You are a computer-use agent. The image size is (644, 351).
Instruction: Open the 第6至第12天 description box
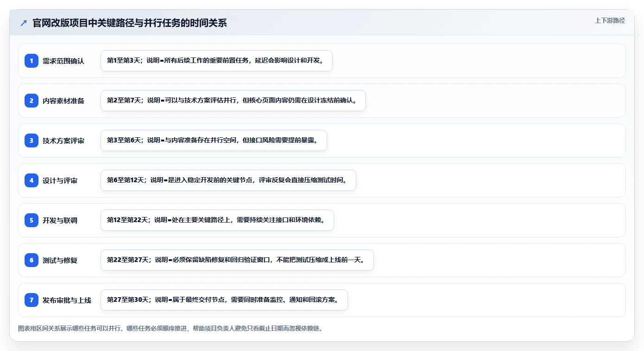pyautogui.click(x=228, y=180)
